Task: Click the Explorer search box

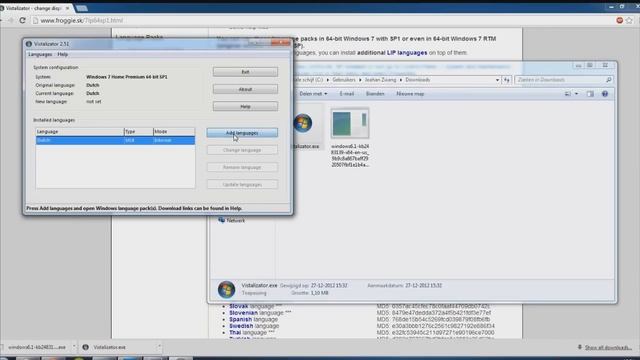Action: click(564, 80)
